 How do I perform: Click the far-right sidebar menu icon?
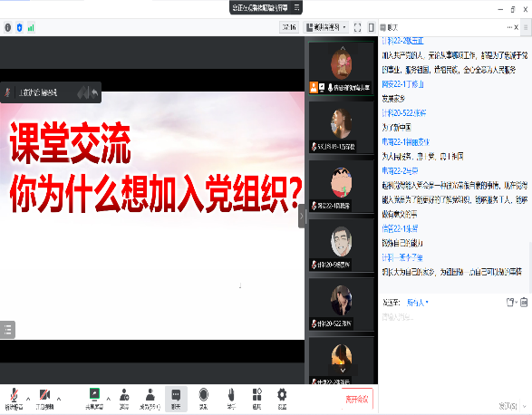(x=526, y=27)
